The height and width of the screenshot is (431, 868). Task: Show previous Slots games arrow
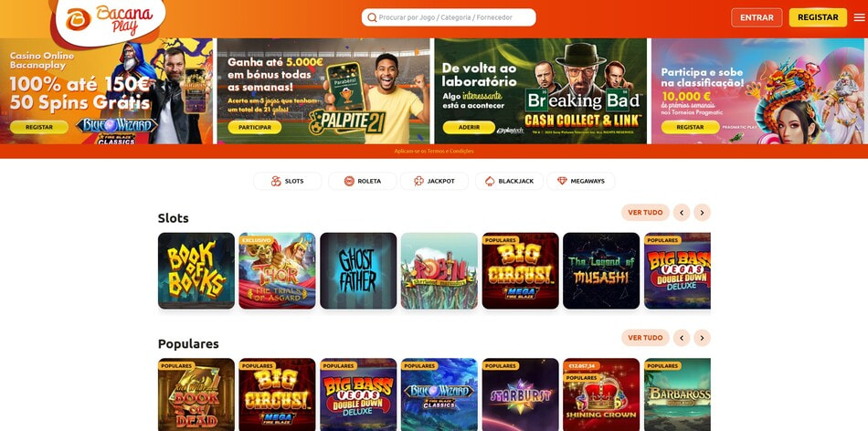click(x=682, y=213)
